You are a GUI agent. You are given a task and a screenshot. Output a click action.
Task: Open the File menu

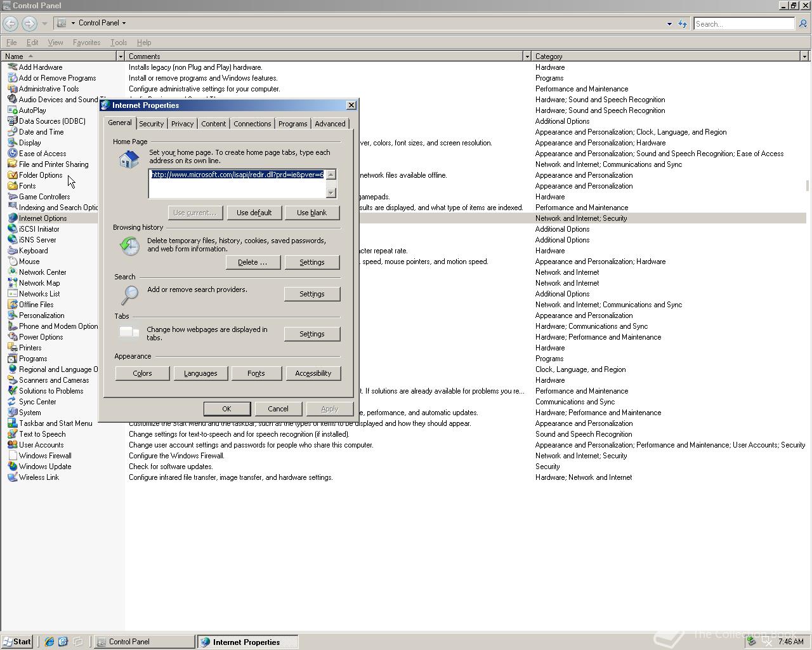[x=11, y=43]
